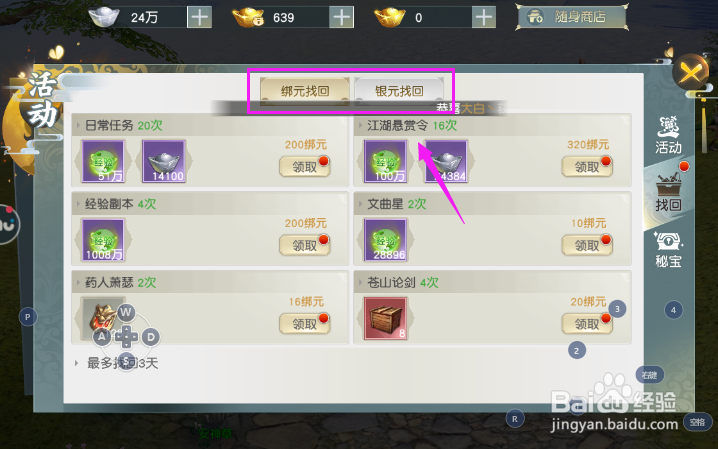Add silver with the plus beside 24万
The width and height of the screenshot is (718, 449).
tap(199, 17)
